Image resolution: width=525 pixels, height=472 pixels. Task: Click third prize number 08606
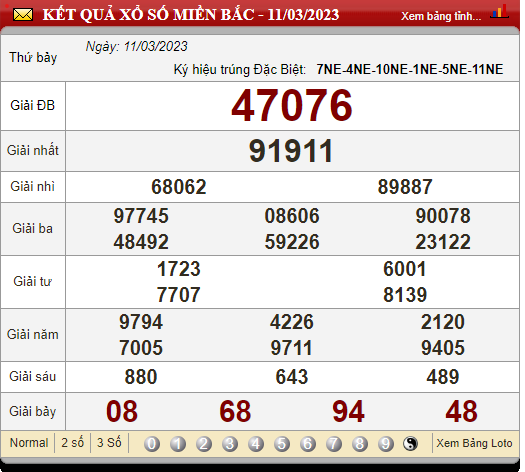(x=292, y=216)
